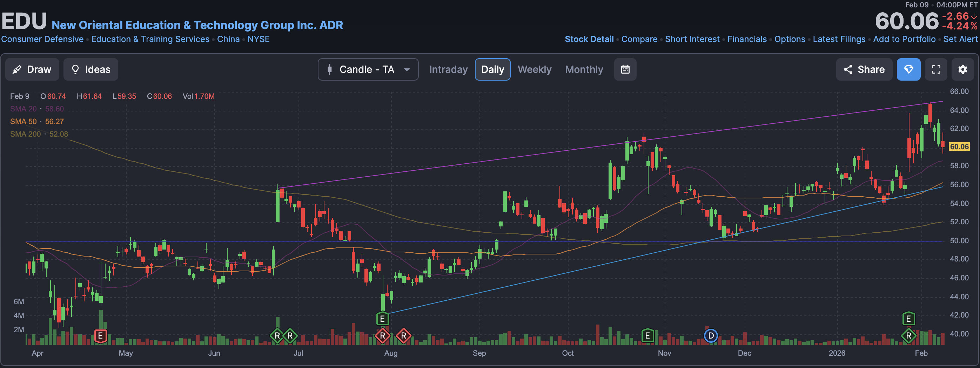Expand the Candle - TA chart style dropdown
980x368 pixels.
tap(368, 69)
